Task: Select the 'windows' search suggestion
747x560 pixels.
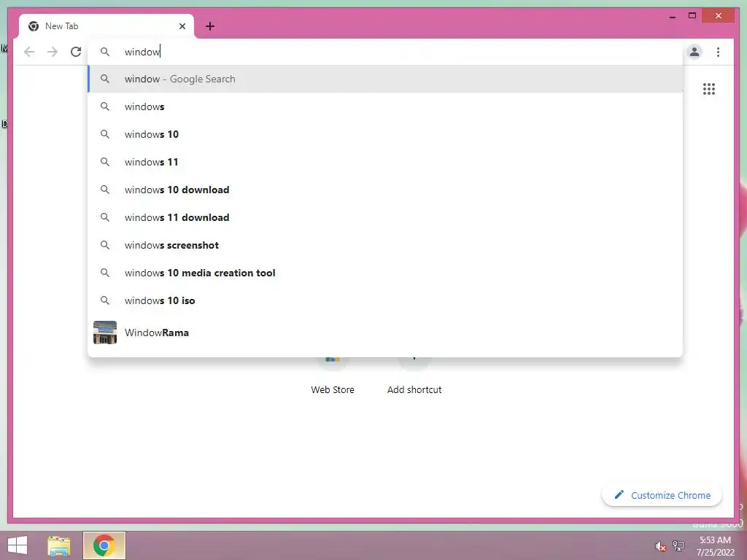Action: pyautogui.click(x=385, y=106)
